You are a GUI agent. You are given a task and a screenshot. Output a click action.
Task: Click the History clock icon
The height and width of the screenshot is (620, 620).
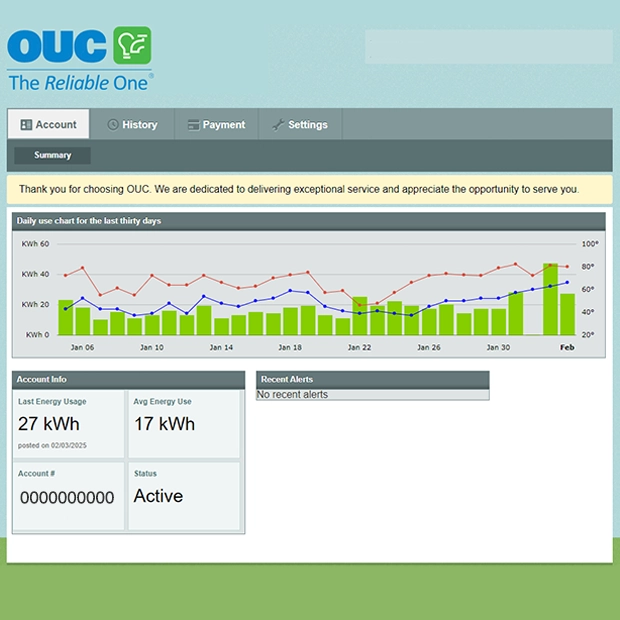pyautogui.click(x=113, y=125)
